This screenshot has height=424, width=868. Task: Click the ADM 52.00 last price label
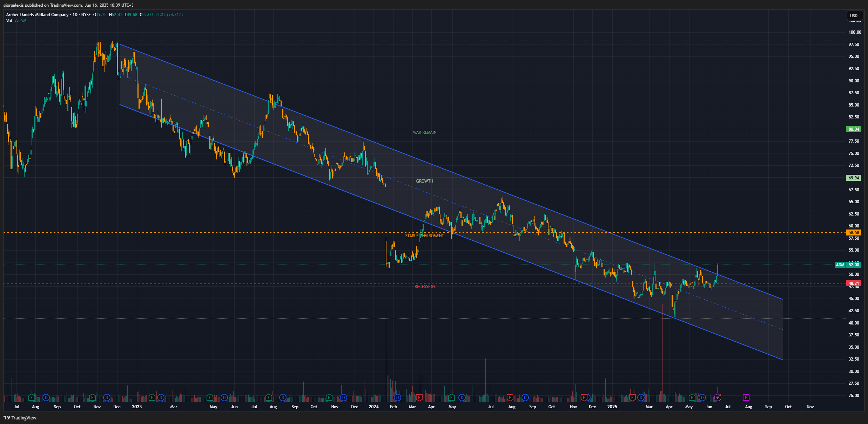pos(848,265)
